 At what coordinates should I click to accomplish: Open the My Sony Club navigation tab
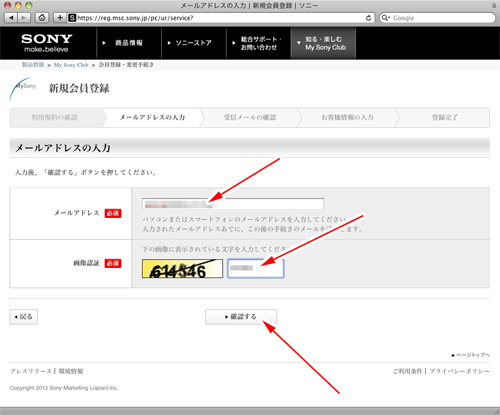pos(323,43)
